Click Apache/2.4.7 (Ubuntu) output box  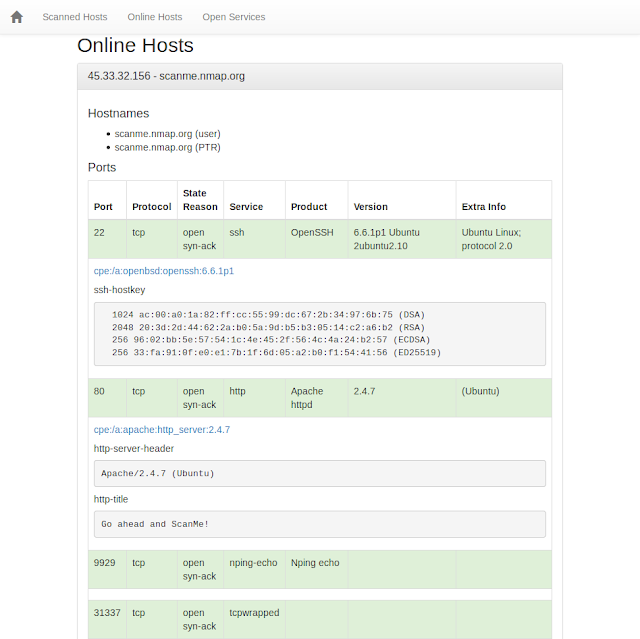(x=320, y=474)
